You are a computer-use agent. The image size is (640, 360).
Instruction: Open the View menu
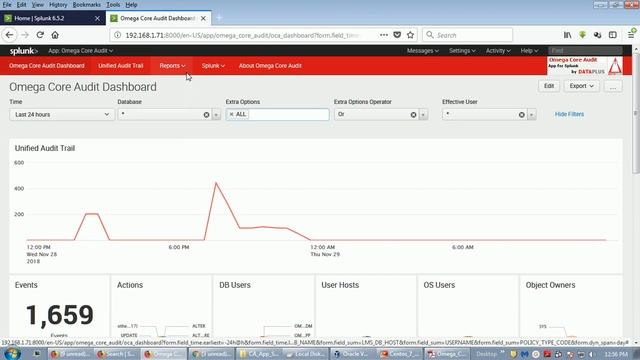38,5
